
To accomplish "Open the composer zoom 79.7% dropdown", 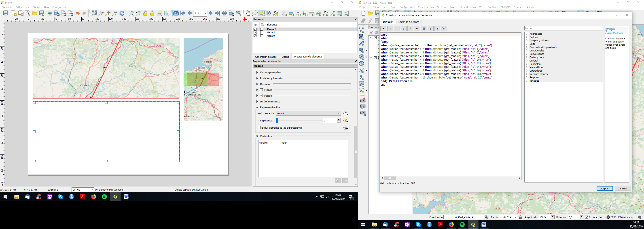I will point(83,190).
